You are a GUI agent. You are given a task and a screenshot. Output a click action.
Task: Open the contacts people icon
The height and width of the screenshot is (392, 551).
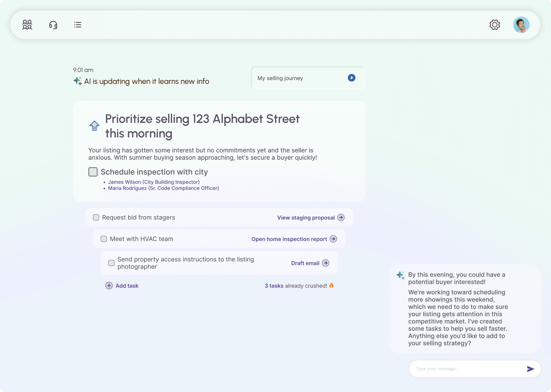27,25
